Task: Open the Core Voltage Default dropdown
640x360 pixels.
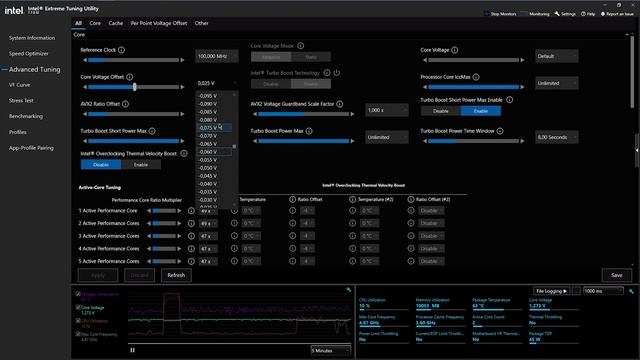Action: click(x=556, y=56)
